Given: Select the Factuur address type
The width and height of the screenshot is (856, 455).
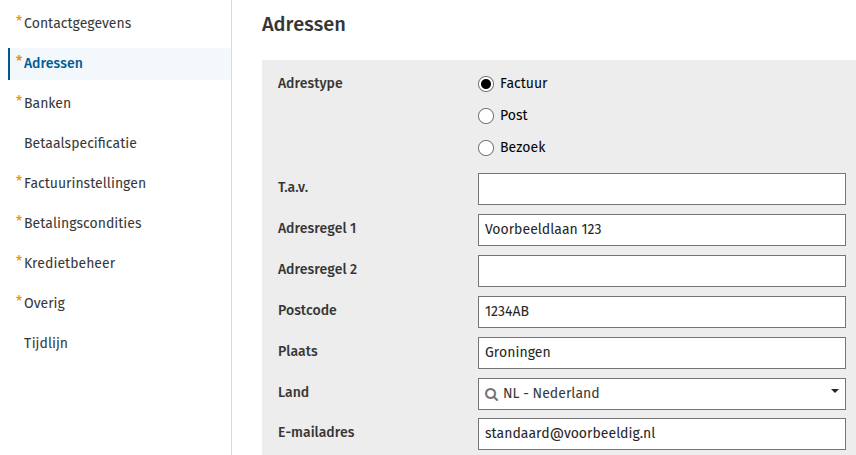Looking at the screenshot, I should tap(486, 84).
